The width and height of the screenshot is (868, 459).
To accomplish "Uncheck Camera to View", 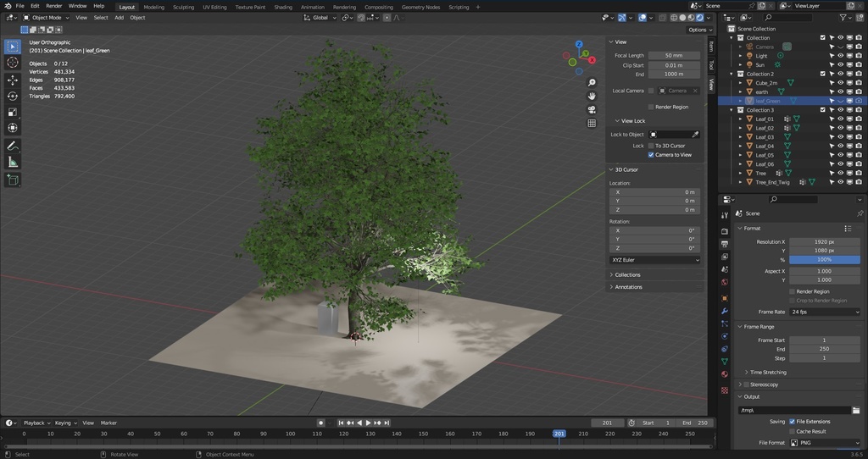I will pos(651,155).
